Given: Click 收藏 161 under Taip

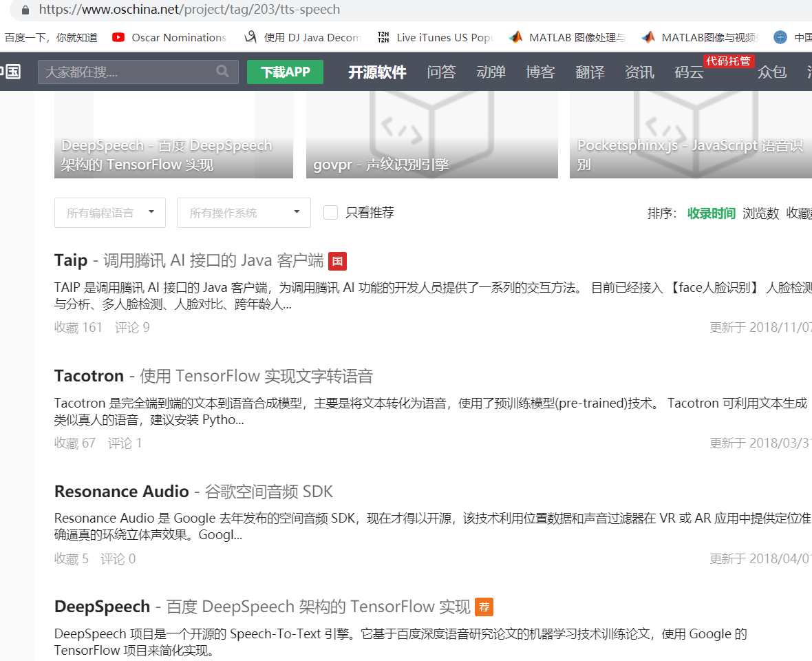Looking at the screenshot, I should [78, 327].
